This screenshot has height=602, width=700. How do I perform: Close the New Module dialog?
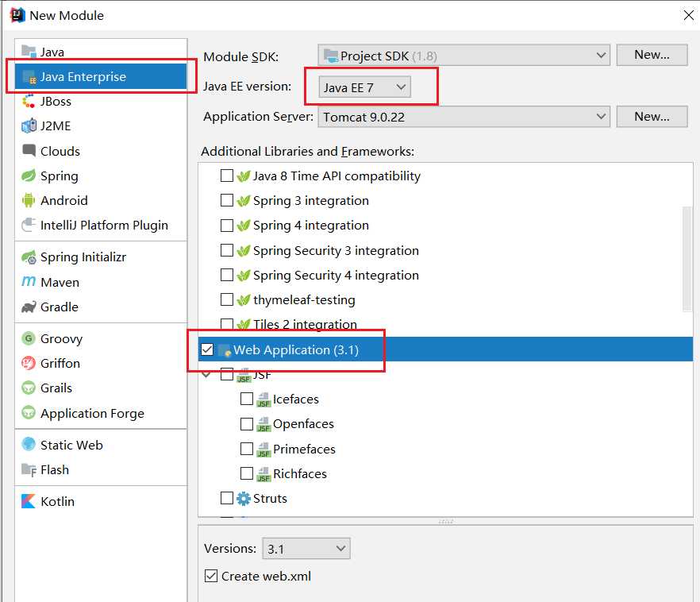coord(689,15)
